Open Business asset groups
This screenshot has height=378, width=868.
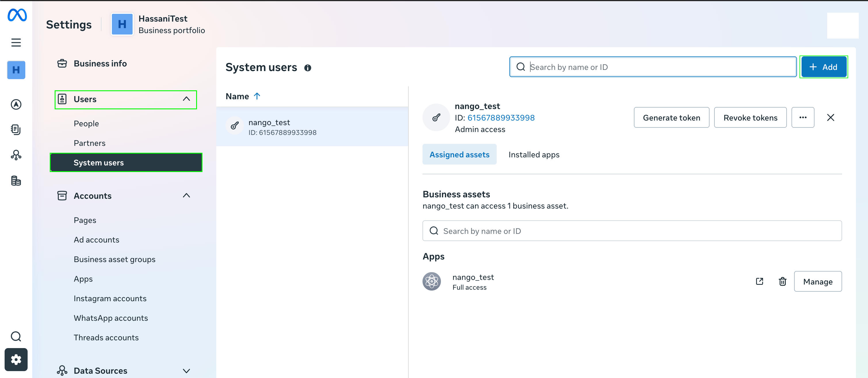coord(114,259)
